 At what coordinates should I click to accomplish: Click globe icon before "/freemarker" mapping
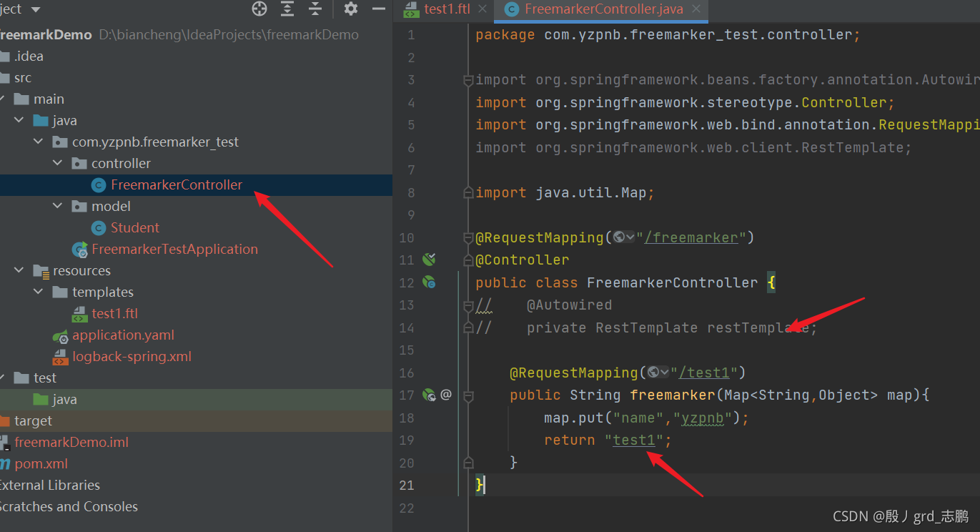coord(619,237)
